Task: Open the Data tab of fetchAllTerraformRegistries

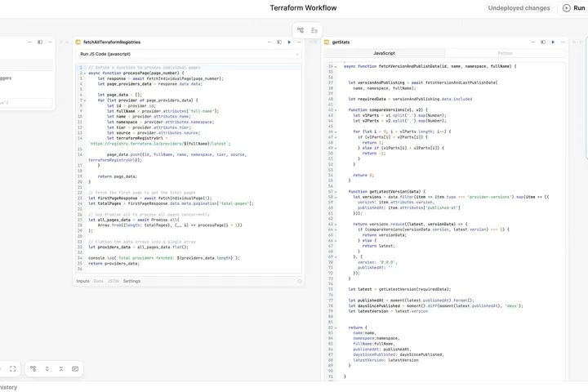Action: 98,281
